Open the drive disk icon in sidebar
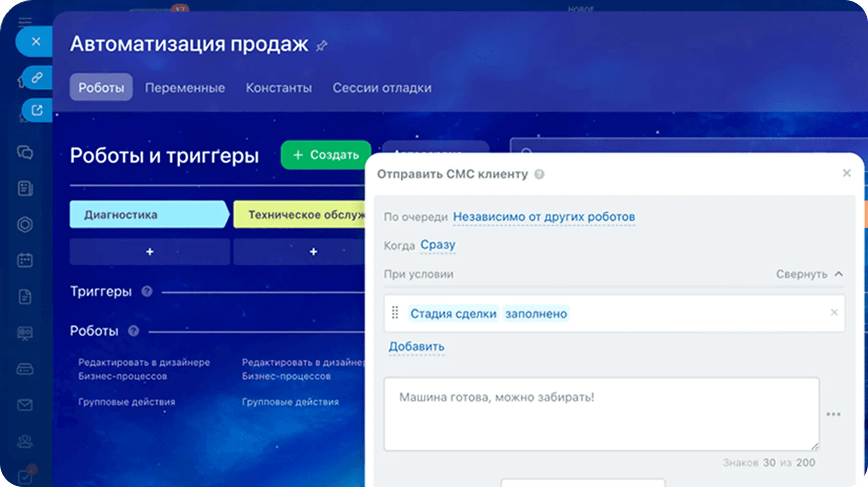 point(25,368)
